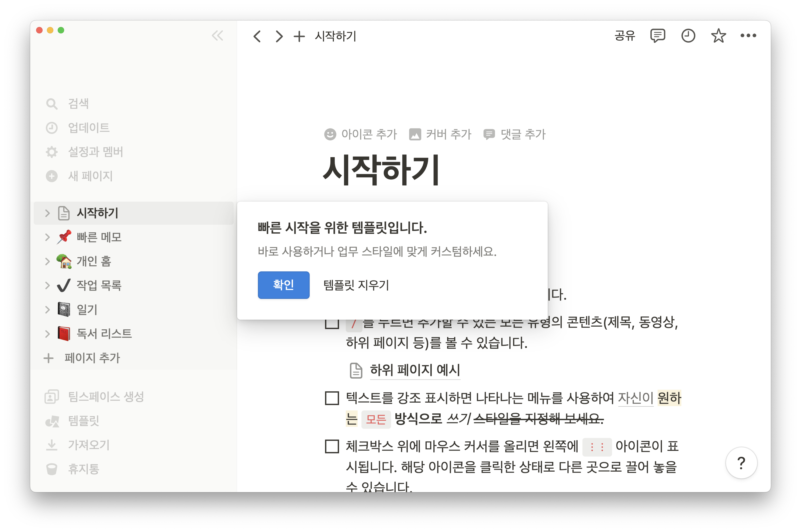Click 아이콘 추가 smiley icon

coord(330,134)
